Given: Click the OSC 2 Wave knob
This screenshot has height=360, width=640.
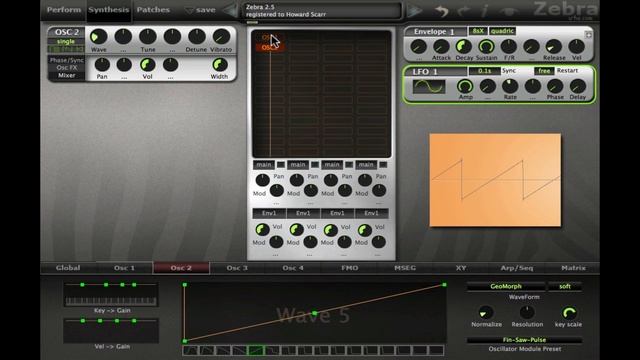Looking at the screenshot, I should coord(98,37).
